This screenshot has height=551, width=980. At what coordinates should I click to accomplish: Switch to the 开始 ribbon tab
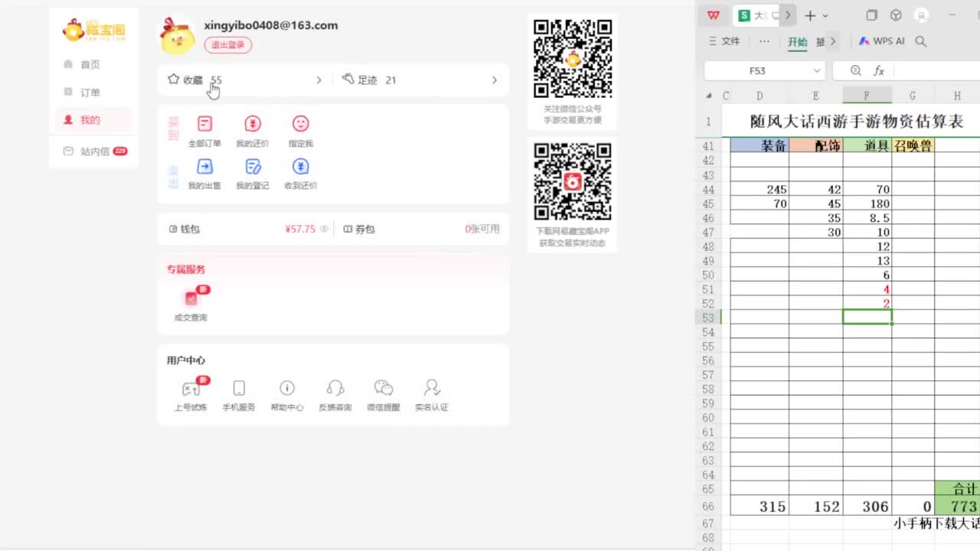point(797,42)
